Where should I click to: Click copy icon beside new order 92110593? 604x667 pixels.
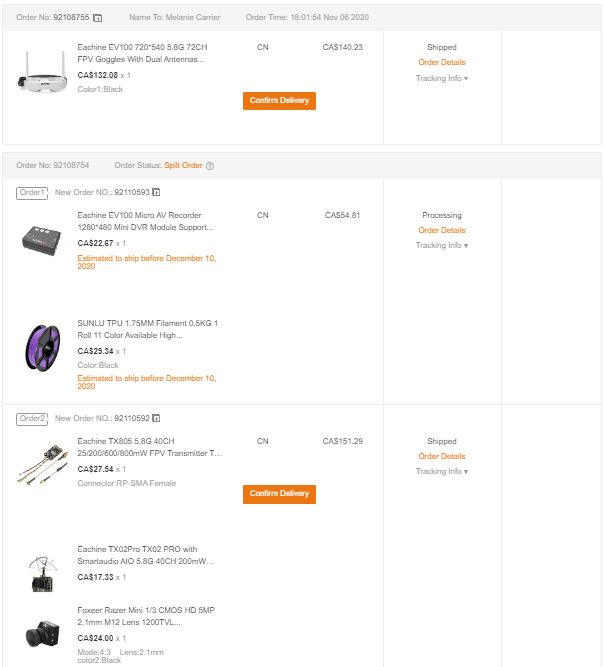(x=156, y=192)
